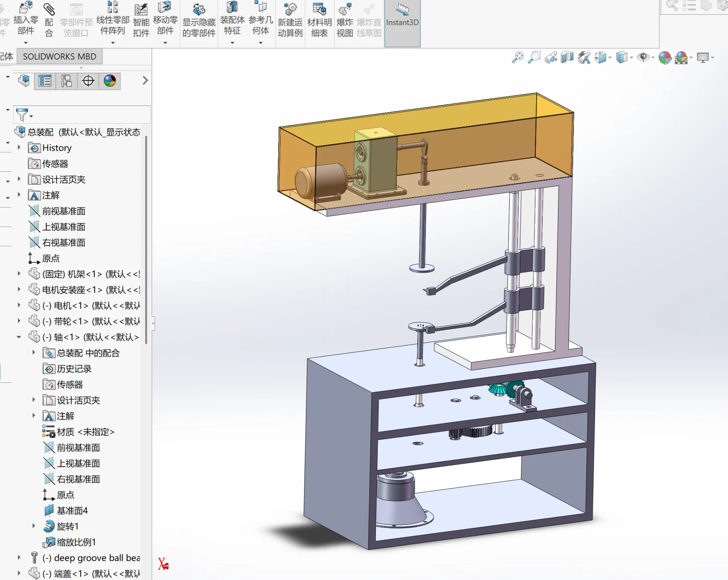This screenshot has width=728, height=580.
Task: Open Linear Component Pattern (线性零部件阵列) tool
Action: (113, 19)
